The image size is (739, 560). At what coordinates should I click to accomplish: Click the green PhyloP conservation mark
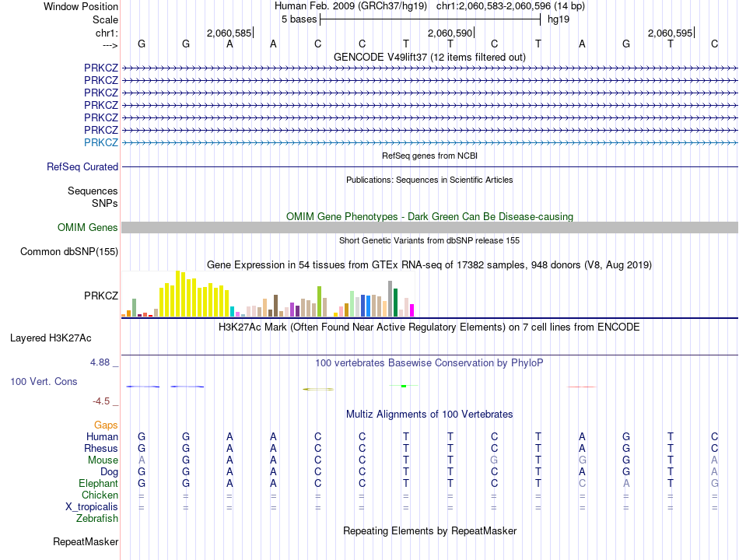(x=404, y=386)
